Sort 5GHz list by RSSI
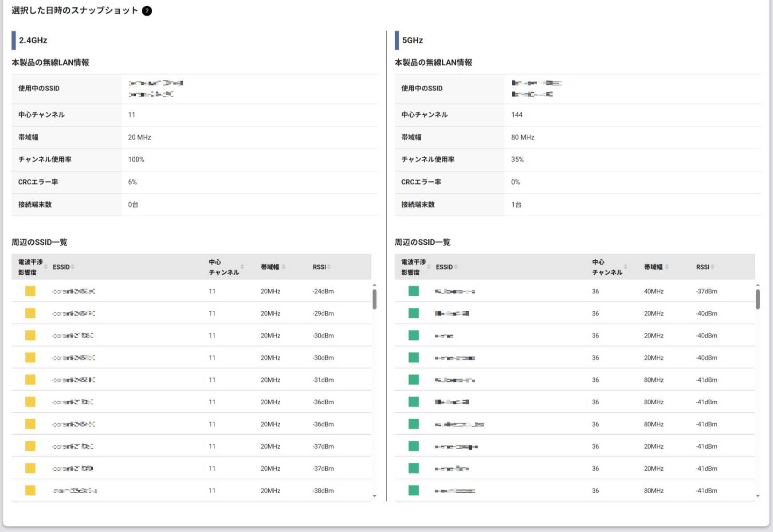 704,267
